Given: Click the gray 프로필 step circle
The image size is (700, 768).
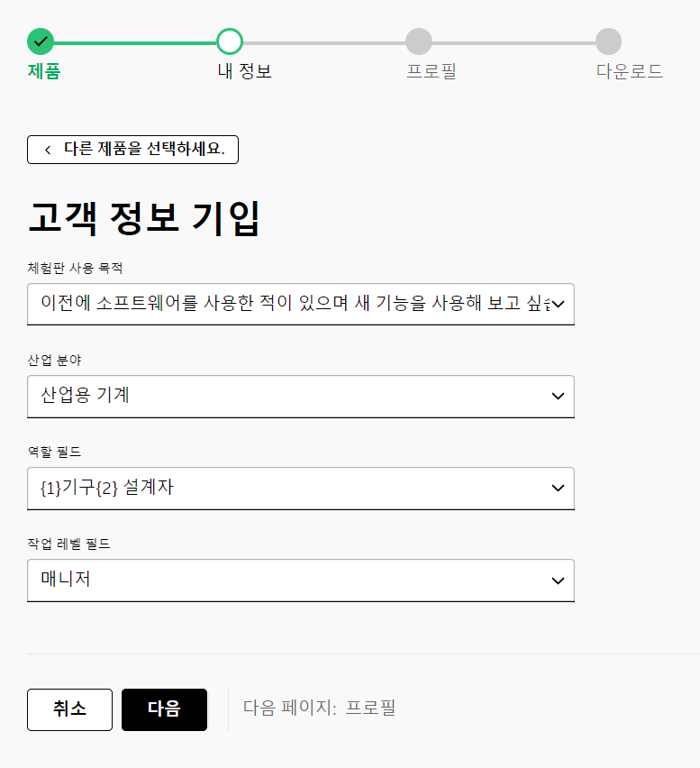Looking at the screenshot, I should (x=419, y=41).
